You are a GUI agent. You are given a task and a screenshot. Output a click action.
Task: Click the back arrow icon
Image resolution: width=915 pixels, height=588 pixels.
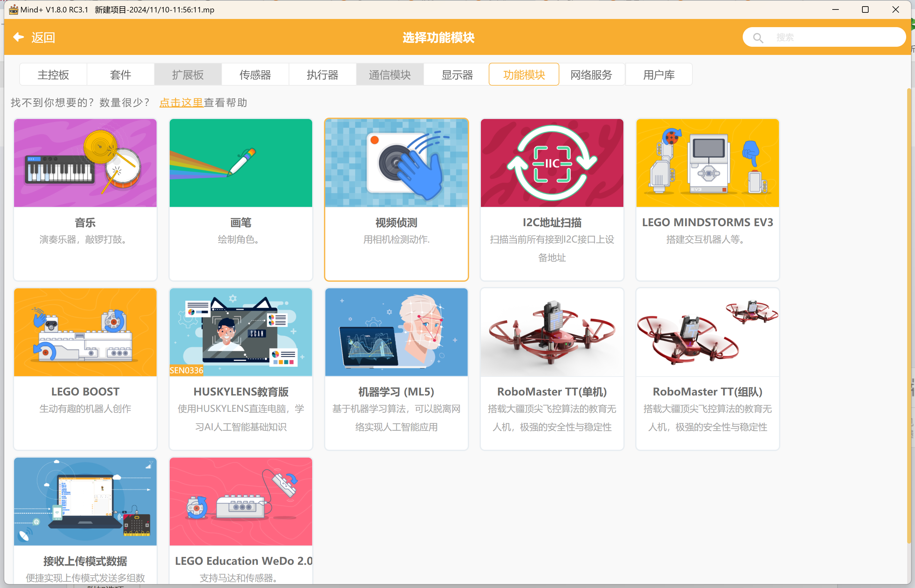18,37
